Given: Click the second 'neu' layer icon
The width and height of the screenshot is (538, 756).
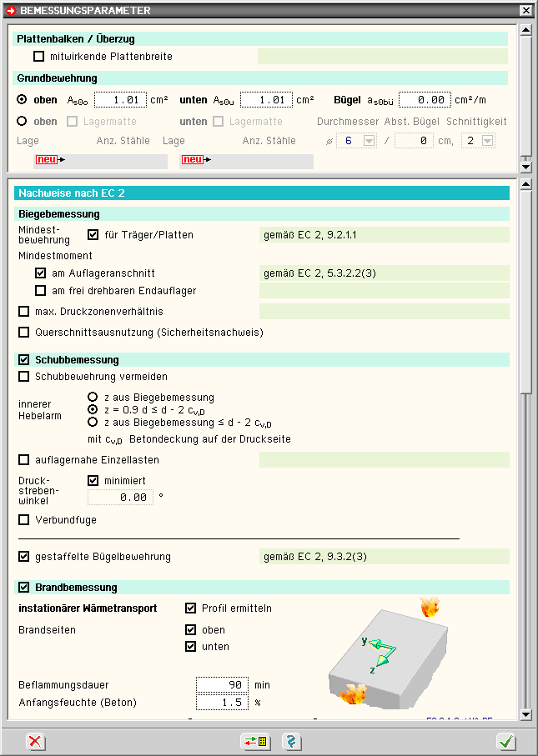Looking at the screenshot, I should [x=195, y=160].
